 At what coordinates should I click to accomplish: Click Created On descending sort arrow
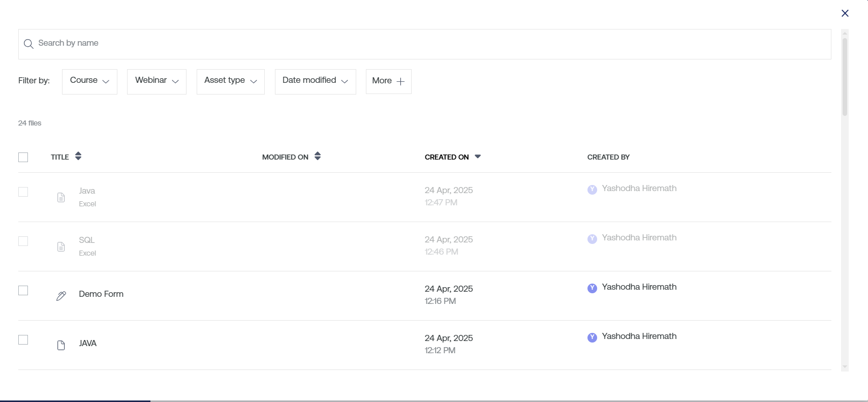[x=478, y=157]
